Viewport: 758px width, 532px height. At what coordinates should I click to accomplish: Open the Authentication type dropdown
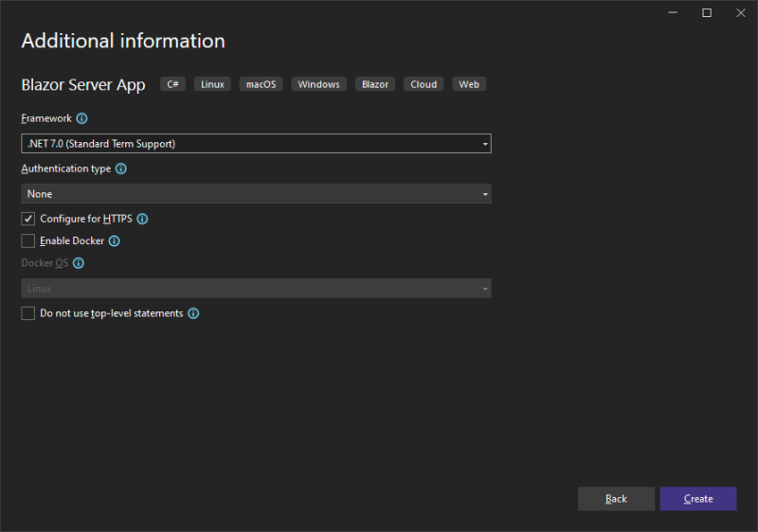pyautogui.click(x=256, y=194)
